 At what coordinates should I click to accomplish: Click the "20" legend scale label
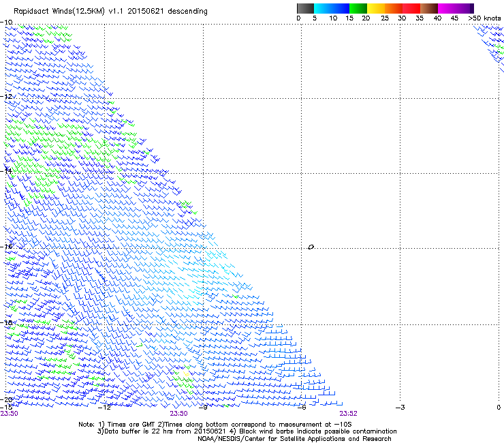pyautogui.click(x=366, y=18)
